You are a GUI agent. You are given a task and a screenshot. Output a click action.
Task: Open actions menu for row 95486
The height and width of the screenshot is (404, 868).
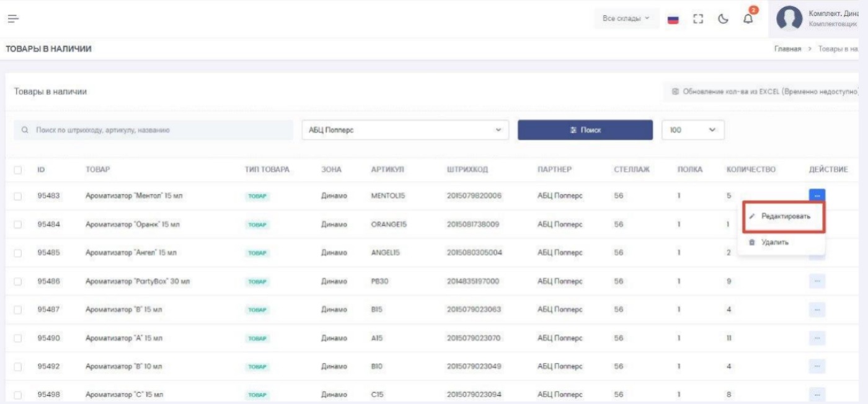coord(817,281)
